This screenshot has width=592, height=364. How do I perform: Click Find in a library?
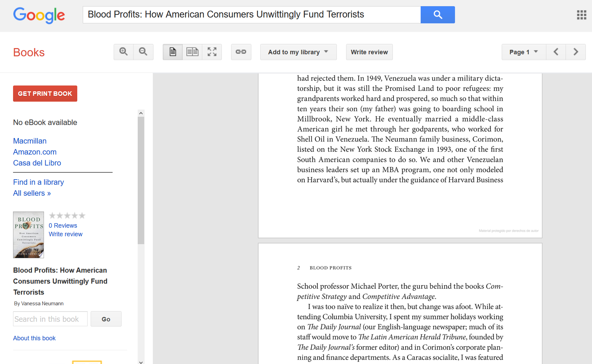pyautogui.click(x=38, y=182)
